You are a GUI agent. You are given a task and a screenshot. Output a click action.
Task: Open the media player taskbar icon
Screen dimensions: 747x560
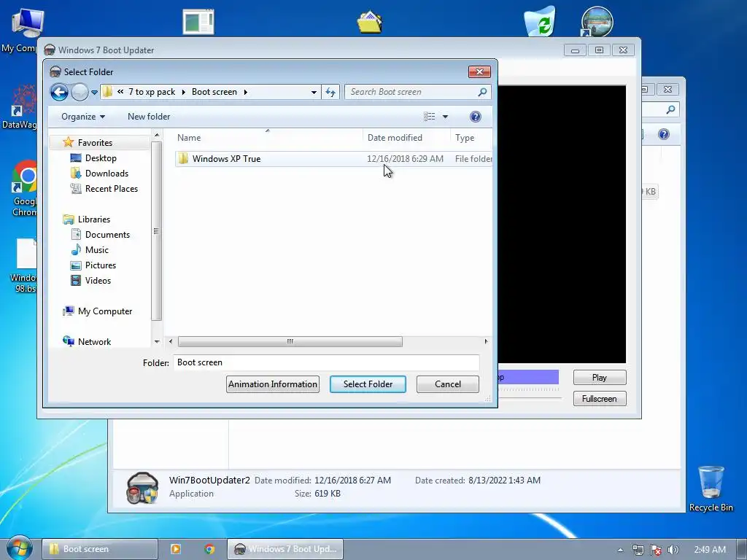[175, 549]
